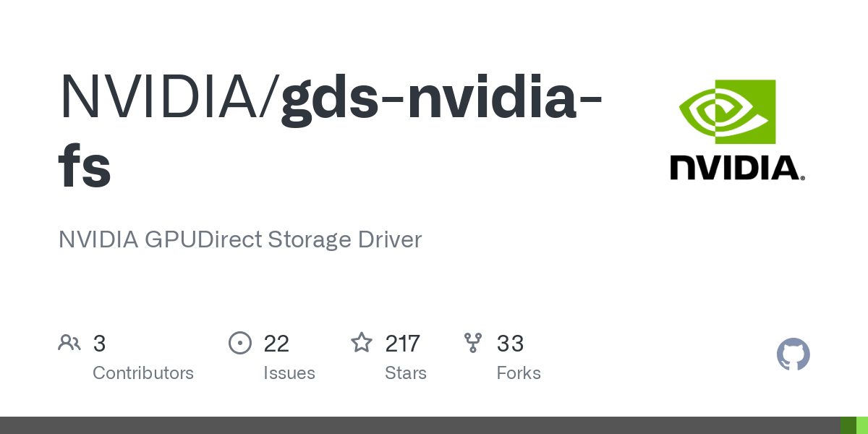
Task: Click the Stars label
Action: [406, 373]
